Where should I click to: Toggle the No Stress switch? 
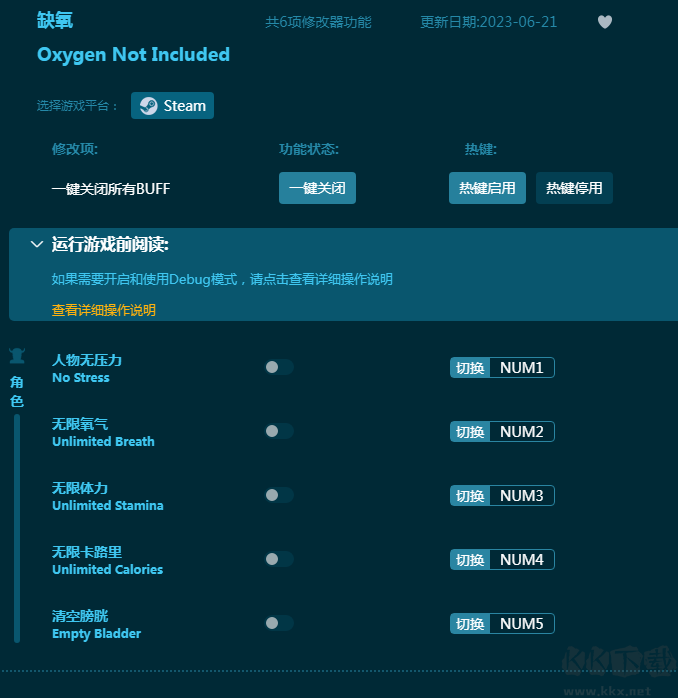point(279,367)
